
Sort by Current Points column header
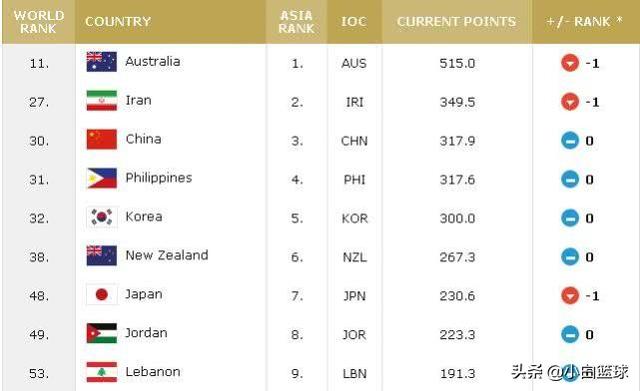coord(457,22)
